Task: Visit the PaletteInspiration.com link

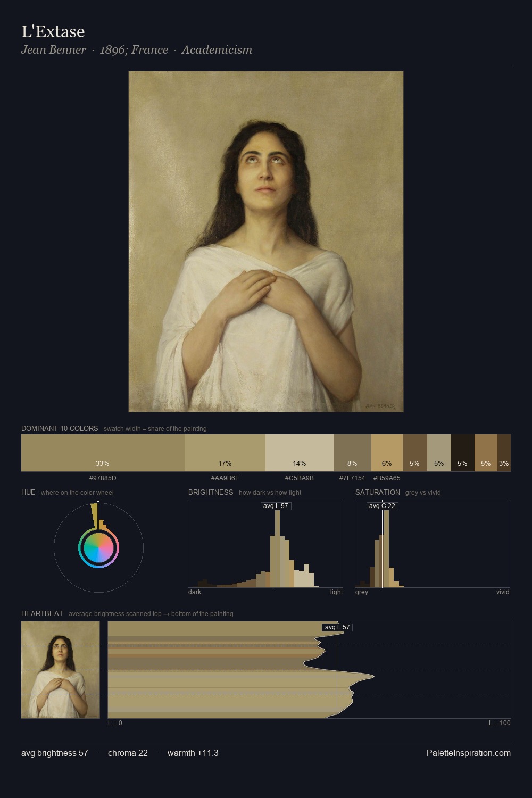Action: click(x=469, y=753)
